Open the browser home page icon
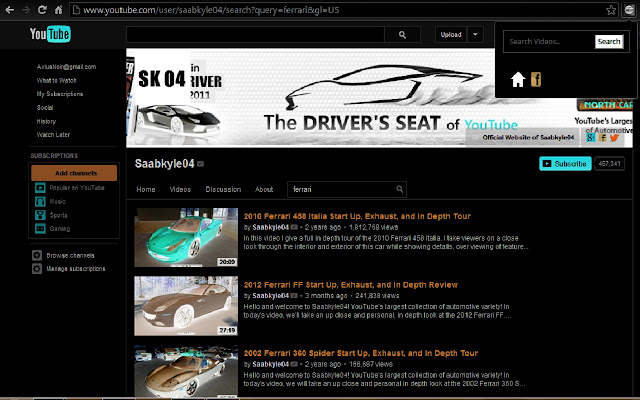Image resolution: width=640 pixels, height=400 pixels. click(58, 10)
